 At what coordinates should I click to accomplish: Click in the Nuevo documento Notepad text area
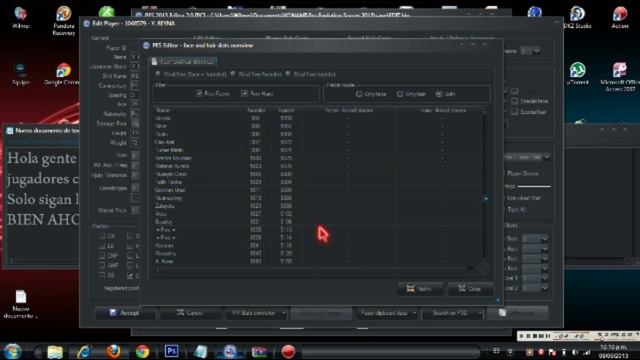tap(42, 202)
